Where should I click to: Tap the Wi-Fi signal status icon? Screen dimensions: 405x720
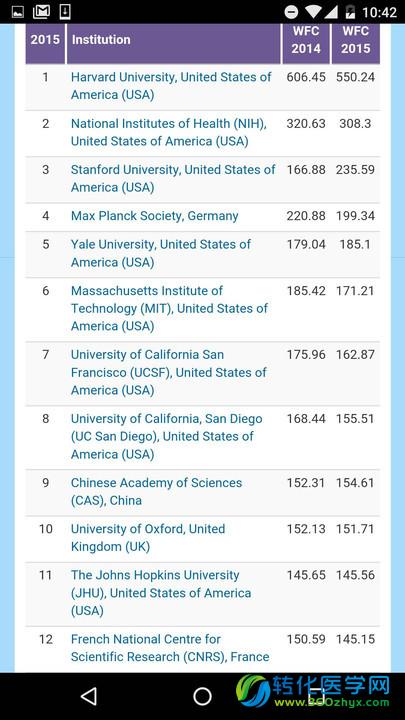tap(314, 11)
